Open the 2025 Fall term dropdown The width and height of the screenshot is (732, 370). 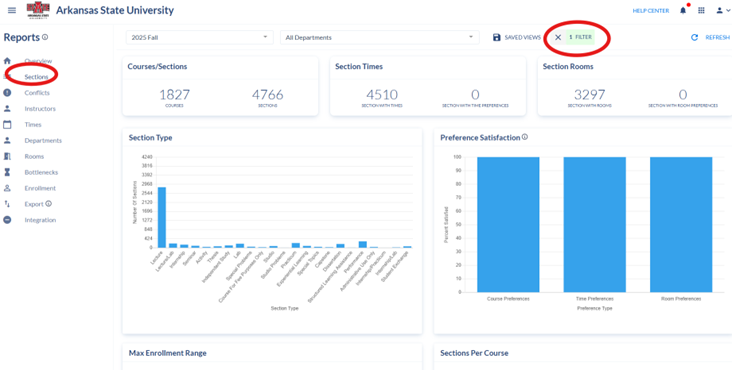pos(200,37)
